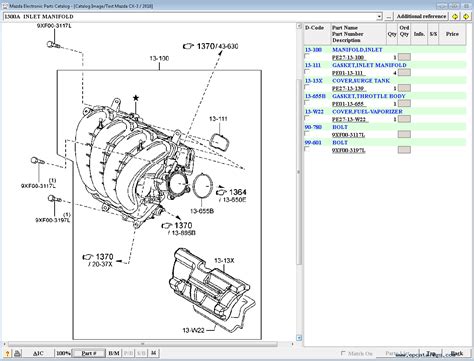
Task: Click part number PE27-13-100 link
Action: [x=348, y=57]
